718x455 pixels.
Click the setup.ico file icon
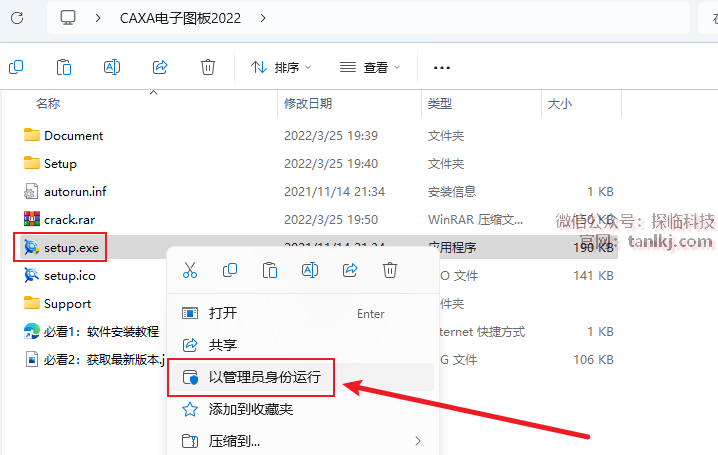click(x=31, y=275)
